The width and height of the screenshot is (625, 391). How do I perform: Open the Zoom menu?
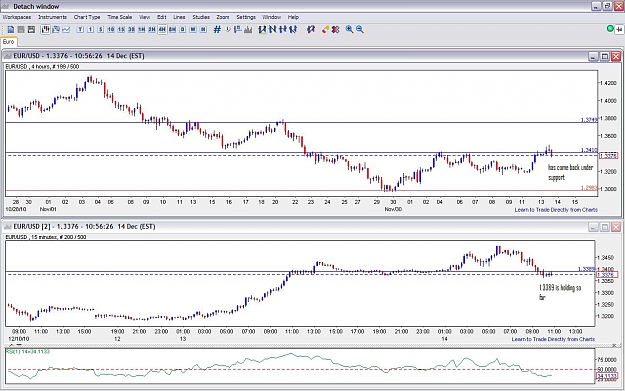pos(223,17)
